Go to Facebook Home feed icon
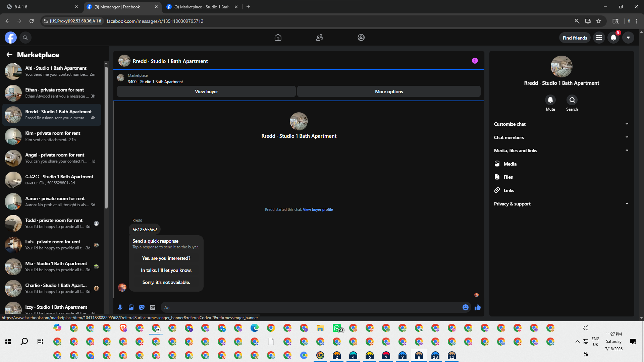The height and width of the screenshot is (362, 644). (x=278, y=38)
